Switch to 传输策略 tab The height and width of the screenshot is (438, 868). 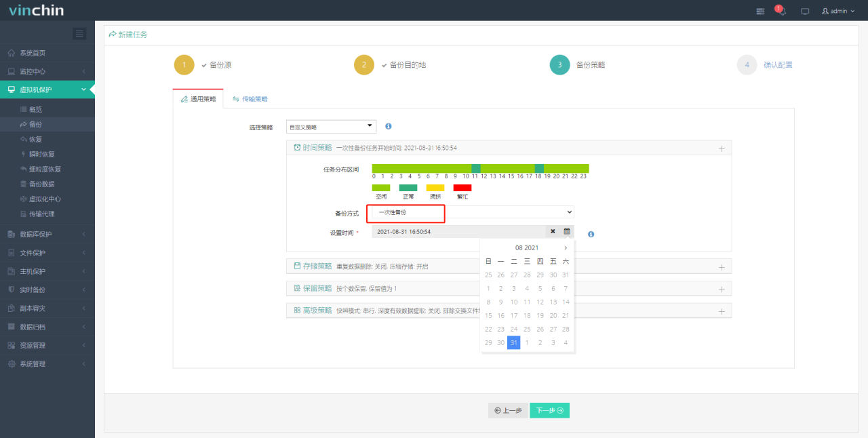pos(250,98)
